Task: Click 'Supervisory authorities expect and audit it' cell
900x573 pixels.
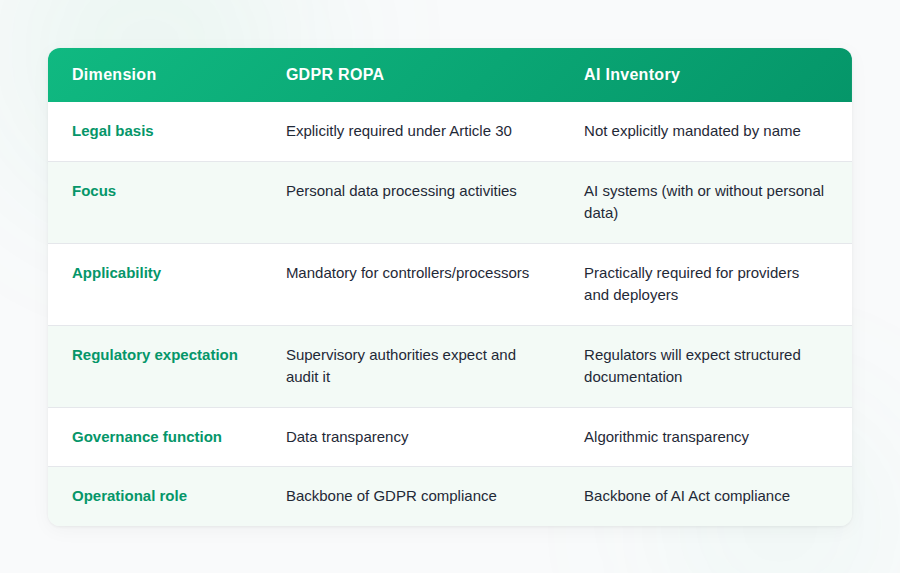Action: pos(400,366)
